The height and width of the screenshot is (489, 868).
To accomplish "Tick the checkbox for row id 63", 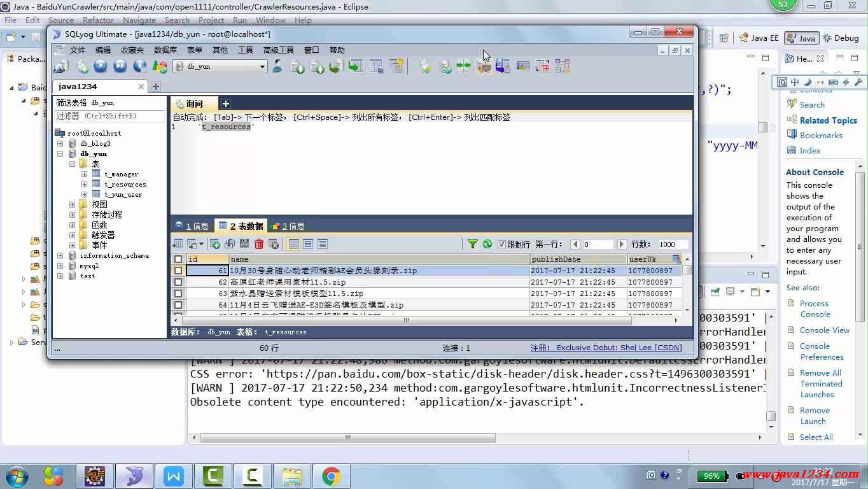I will click(178, 294).
